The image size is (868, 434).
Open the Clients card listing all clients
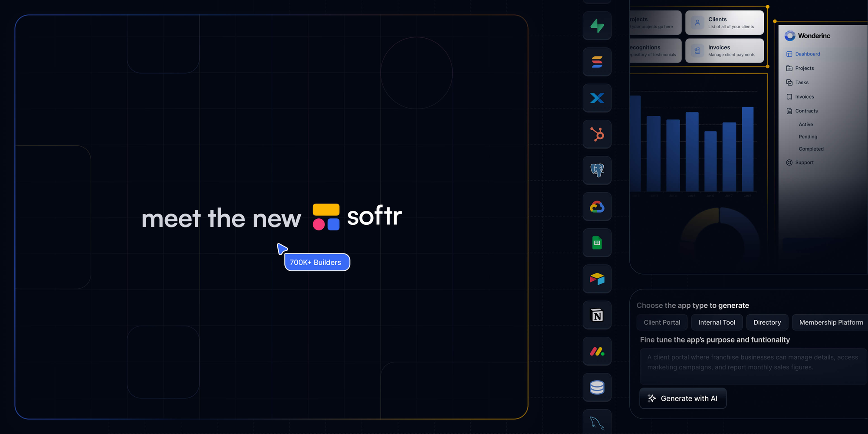(724, 22)
